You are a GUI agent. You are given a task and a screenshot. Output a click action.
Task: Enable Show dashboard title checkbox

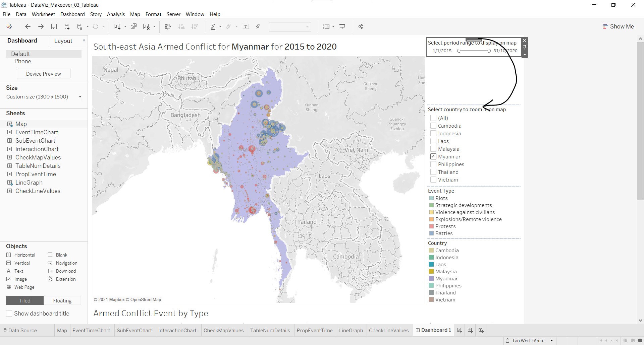tap(9, 314)
